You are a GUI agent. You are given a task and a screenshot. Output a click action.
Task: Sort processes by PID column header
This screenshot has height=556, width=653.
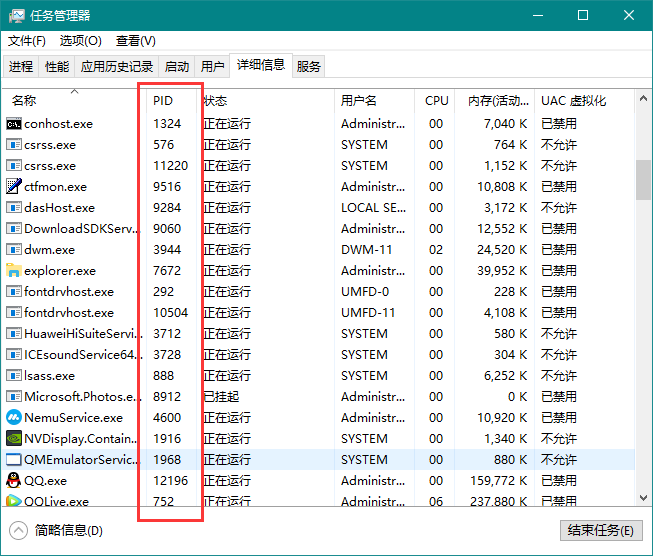tap(163, 101)
